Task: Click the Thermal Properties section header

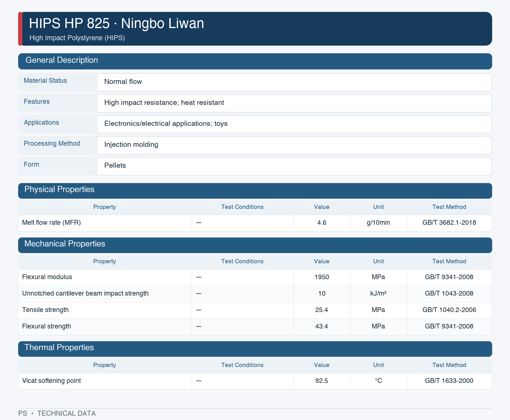Action: click(255, 349)
